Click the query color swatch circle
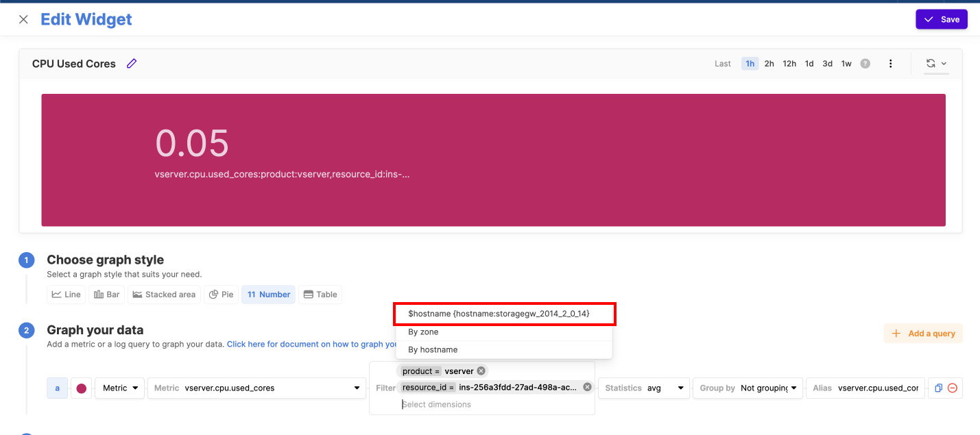This screenshot has width=980, height=435. click(82, 388)
